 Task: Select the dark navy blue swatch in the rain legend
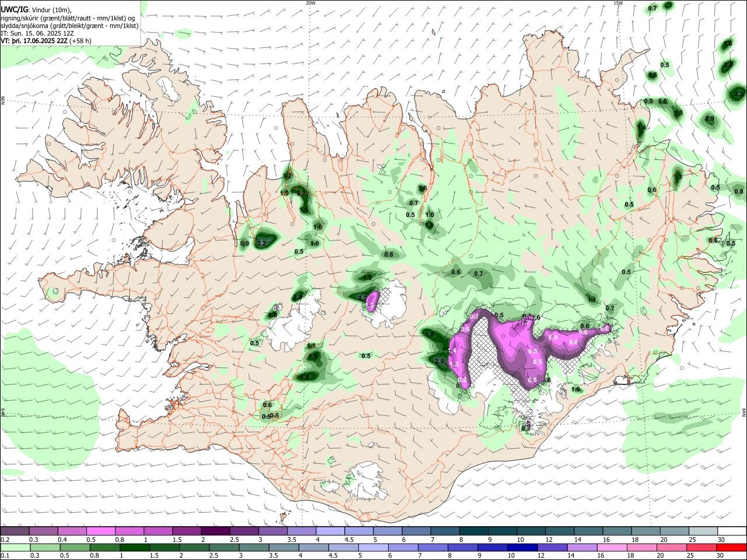[521, 547]
